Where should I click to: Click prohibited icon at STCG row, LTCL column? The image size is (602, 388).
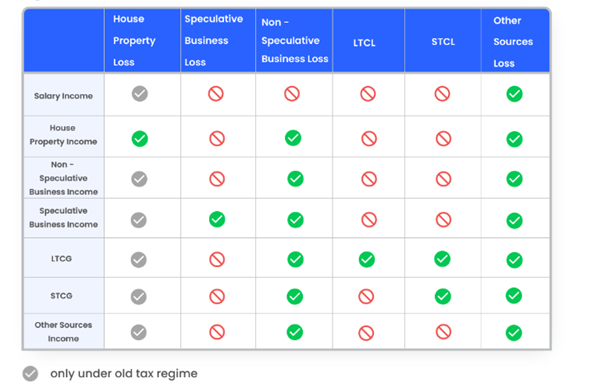[x=366, y=296]
